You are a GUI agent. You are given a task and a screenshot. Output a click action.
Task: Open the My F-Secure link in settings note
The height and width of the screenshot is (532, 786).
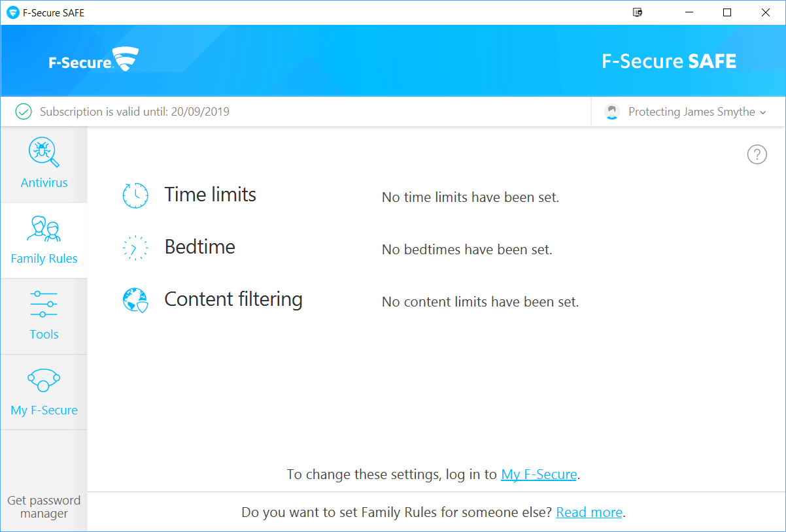tap(538, 474)
